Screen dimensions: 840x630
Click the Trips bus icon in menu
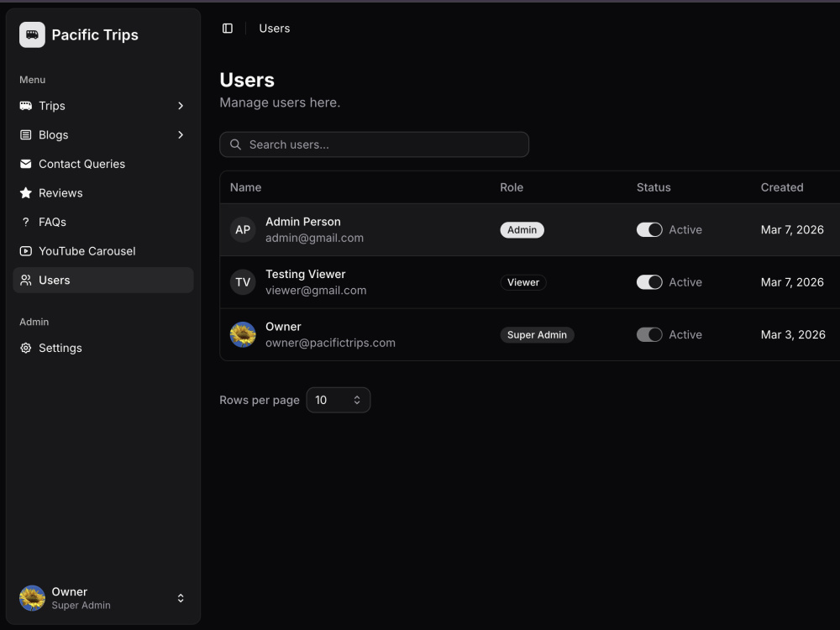point(26,106)
